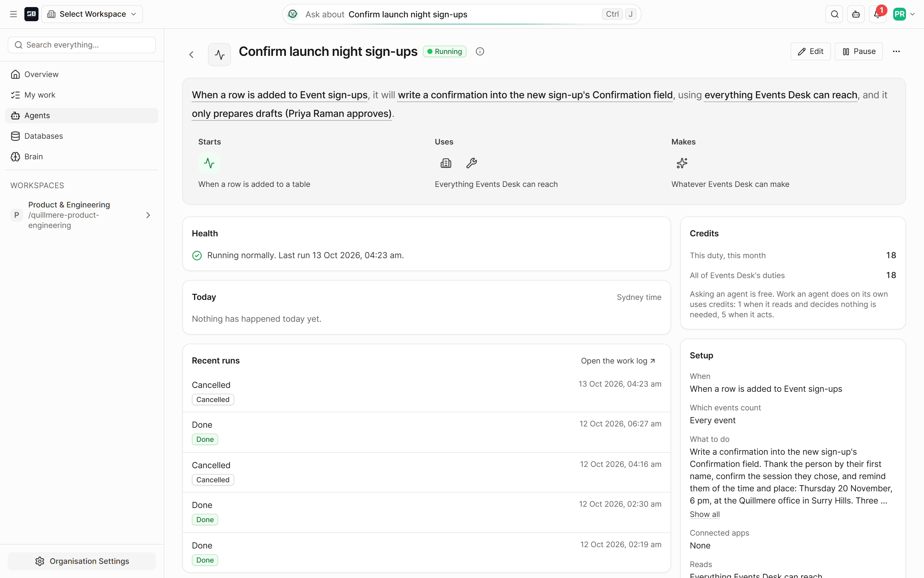924x578 pixels.
Task: Select Agents in sidebar
Action: [82, 116]
